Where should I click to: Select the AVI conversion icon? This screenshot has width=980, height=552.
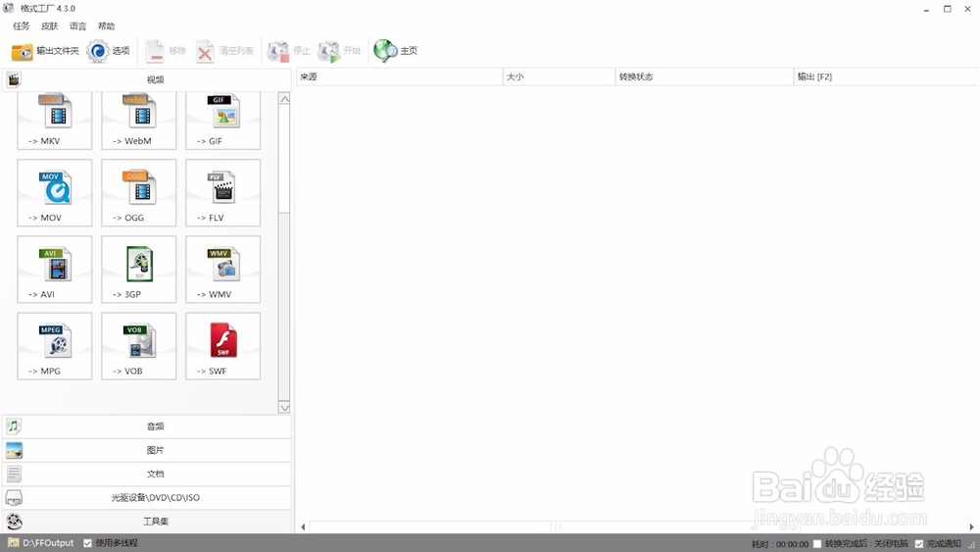(54, 270)
